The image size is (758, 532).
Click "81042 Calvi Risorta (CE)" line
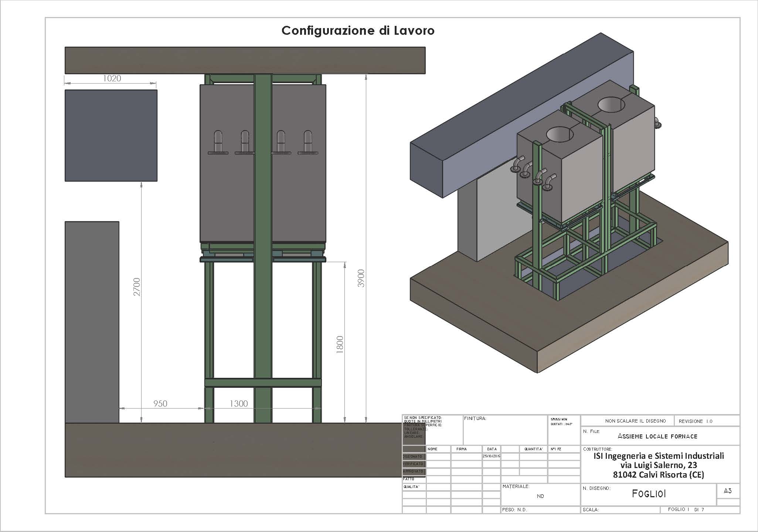click(x=659, y=475)
